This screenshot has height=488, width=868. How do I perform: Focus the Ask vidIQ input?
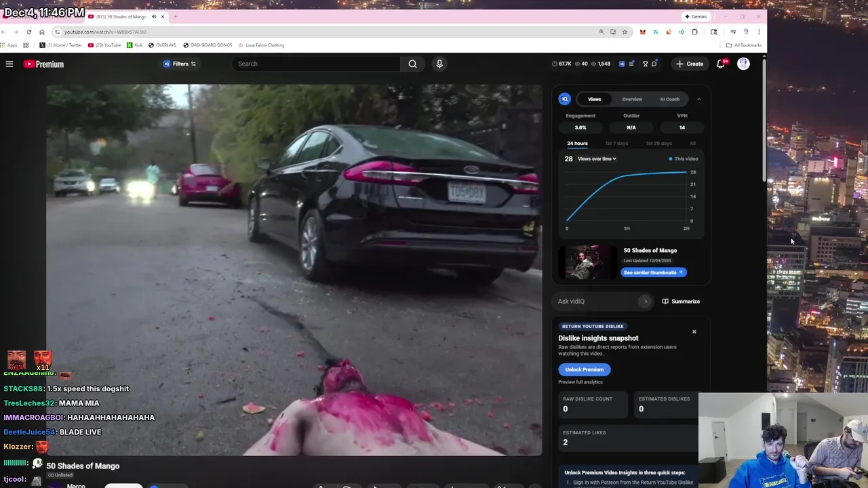597,301
